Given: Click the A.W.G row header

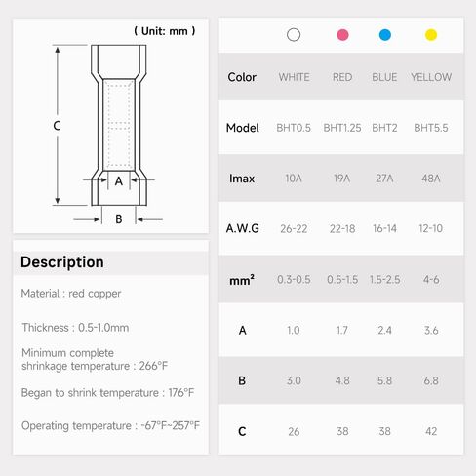Looking at the screenshot, I should (x=243, y=228).
